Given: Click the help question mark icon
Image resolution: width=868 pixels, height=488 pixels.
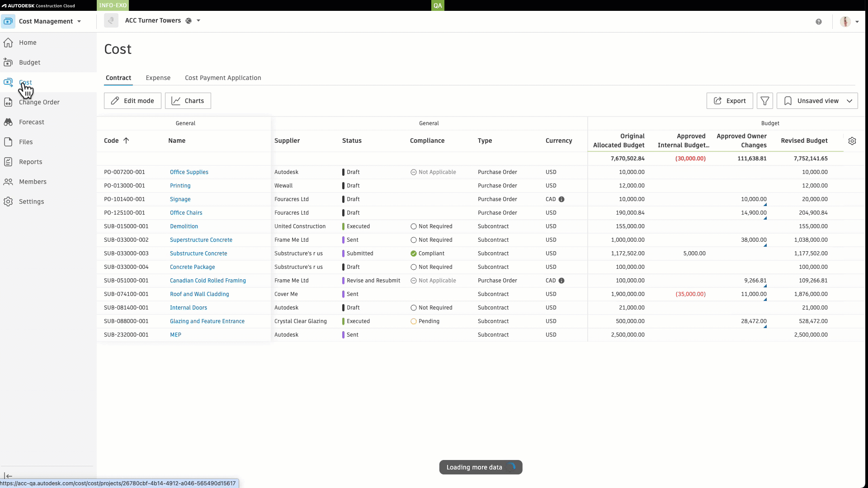Looking at the screenshot, I should pyautogui.click(x=819, y=22).
